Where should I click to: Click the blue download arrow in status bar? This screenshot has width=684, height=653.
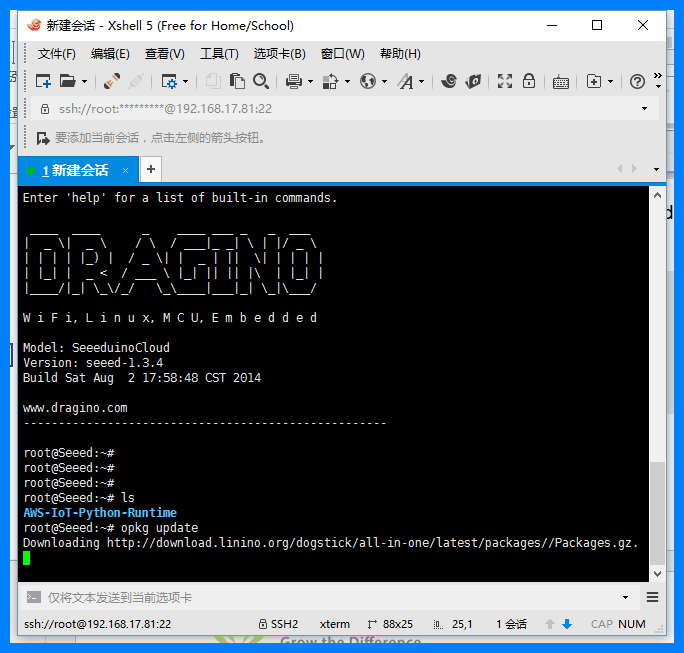[567, 624]
